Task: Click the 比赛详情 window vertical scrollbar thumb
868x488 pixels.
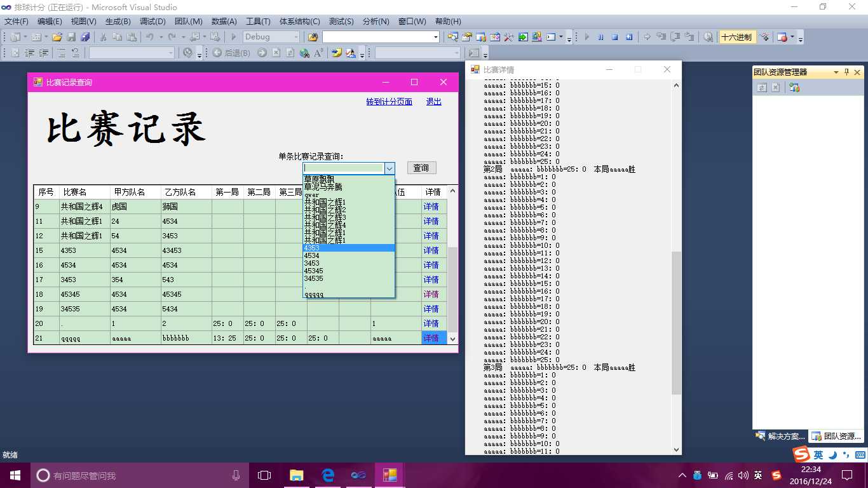Action: coord(676,323)
